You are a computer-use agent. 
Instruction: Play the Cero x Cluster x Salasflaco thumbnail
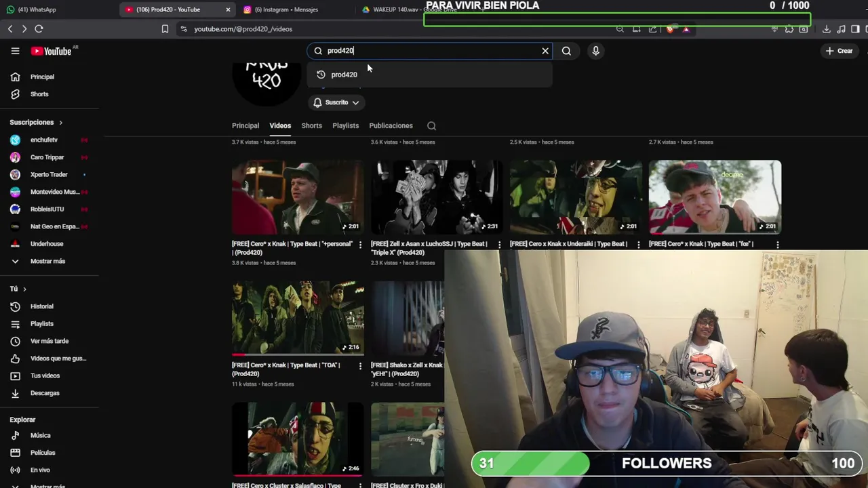298,440
